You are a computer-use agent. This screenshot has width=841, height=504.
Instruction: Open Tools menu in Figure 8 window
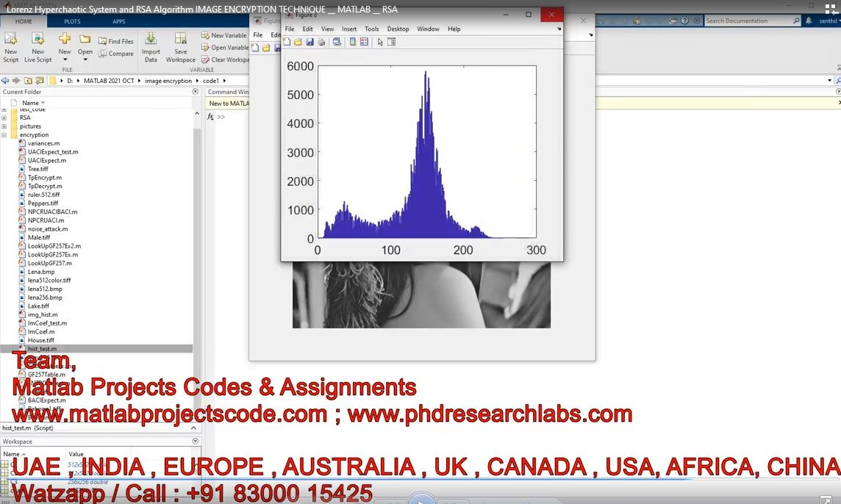click(372, 29)
